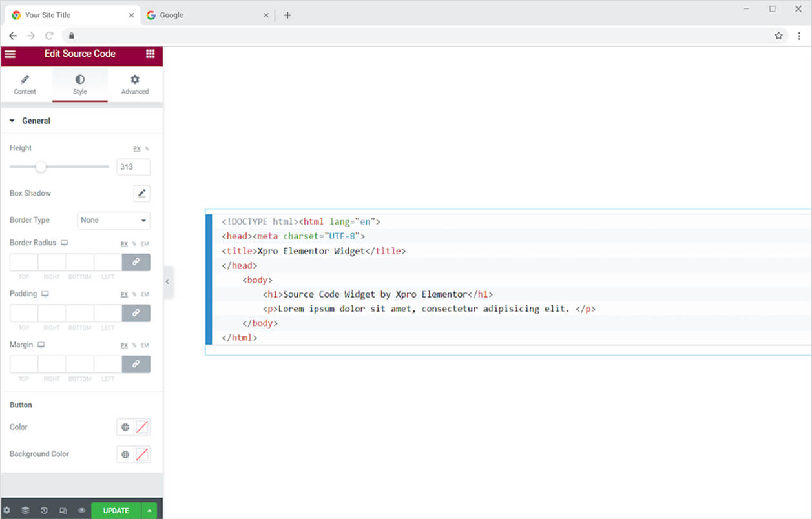Open Responsive Mode device icon
The height and width of the screenshot is (519, 812).
(63, 511)
